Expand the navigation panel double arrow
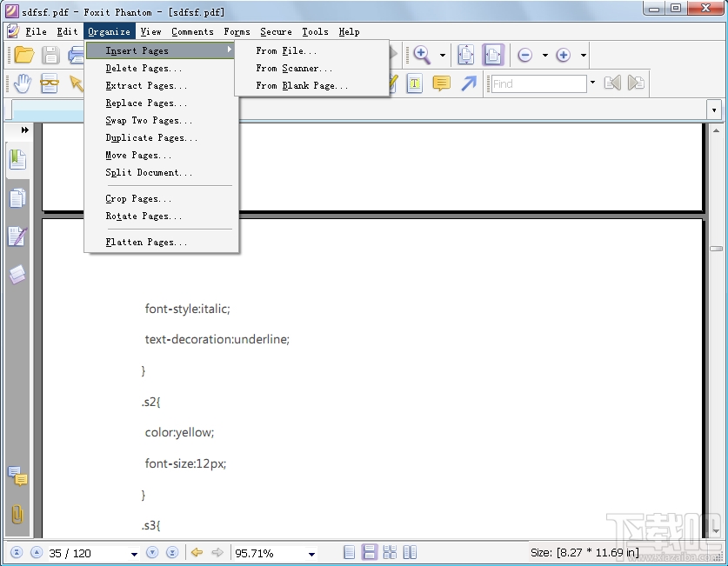 click(x=24, y=130)
